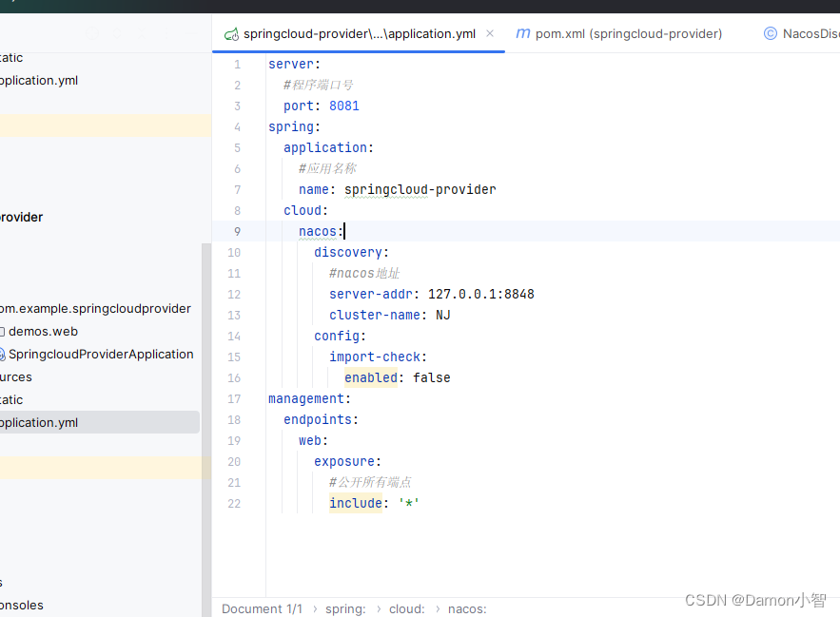Switch to the application.yml editor tab

pos(359,33)
